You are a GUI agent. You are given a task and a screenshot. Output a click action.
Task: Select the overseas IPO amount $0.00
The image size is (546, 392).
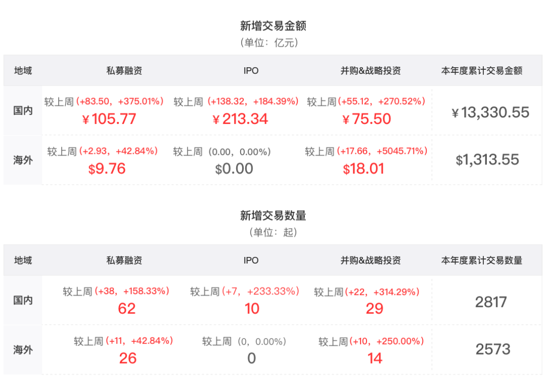(x=234, y=169)
